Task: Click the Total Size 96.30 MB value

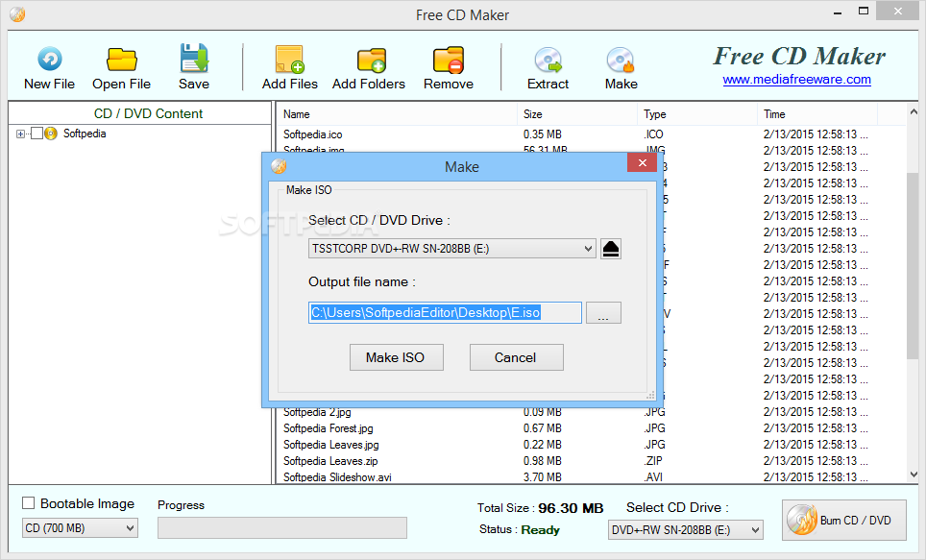Action: point(571,508)
